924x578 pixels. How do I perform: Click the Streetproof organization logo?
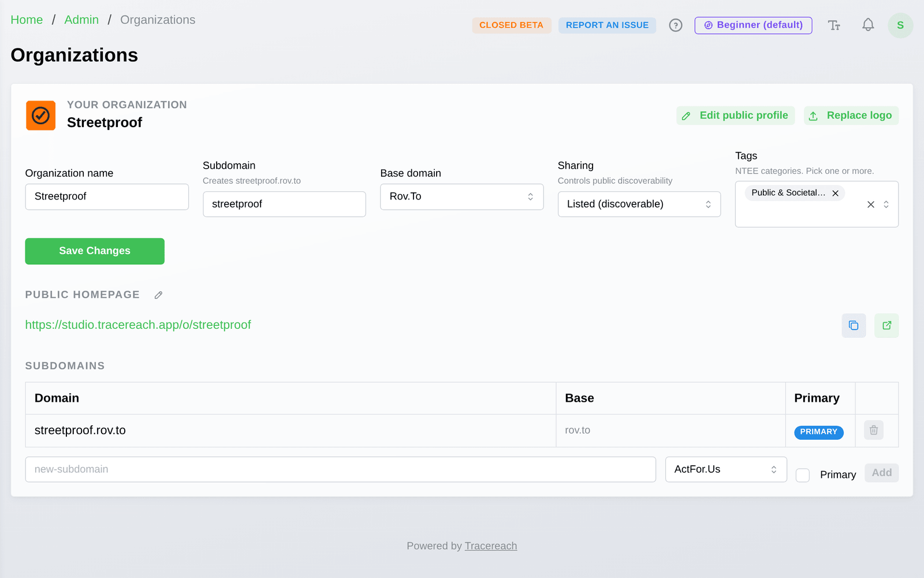click(41, 116)
